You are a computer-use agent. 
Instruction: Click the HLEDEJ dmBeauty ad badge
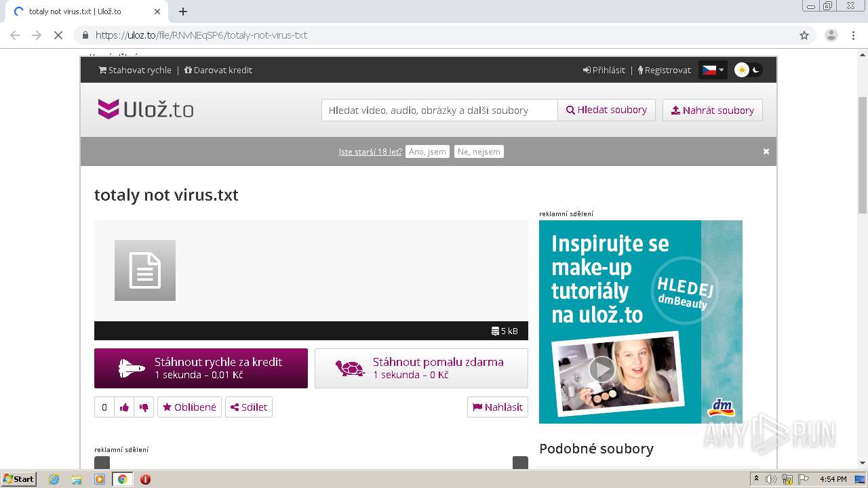pyautogui.click(x=686, y=291)
